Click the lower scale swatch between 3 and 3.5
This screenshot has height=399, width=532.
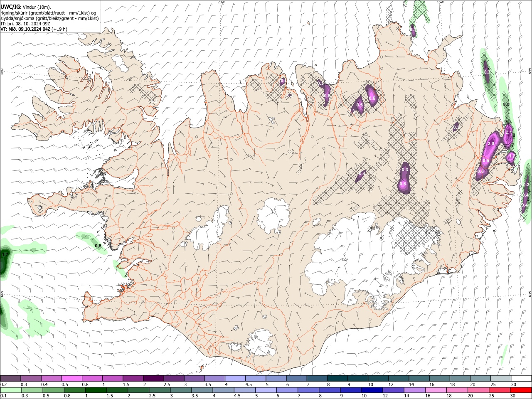(x=181, y=390)
